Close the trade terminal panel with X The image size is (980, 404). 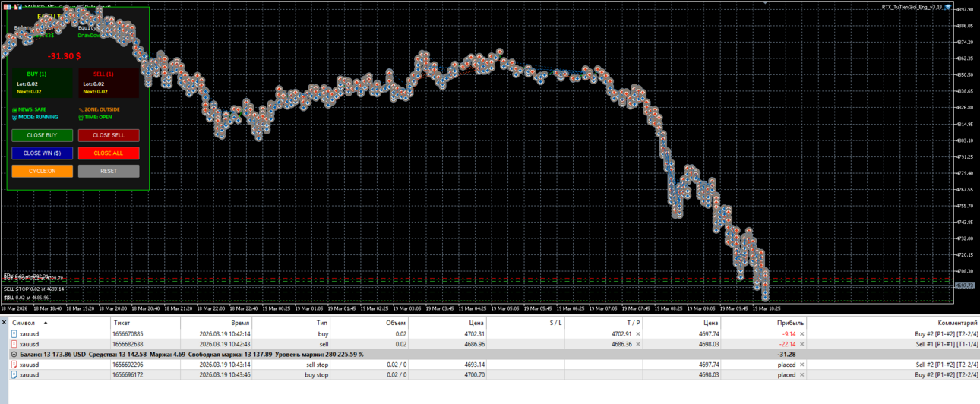(x=4, y=323)
